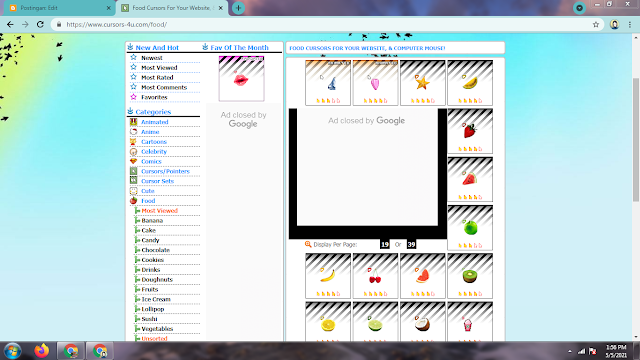
Task: Open the Windows Start menu
Action: 12,351
